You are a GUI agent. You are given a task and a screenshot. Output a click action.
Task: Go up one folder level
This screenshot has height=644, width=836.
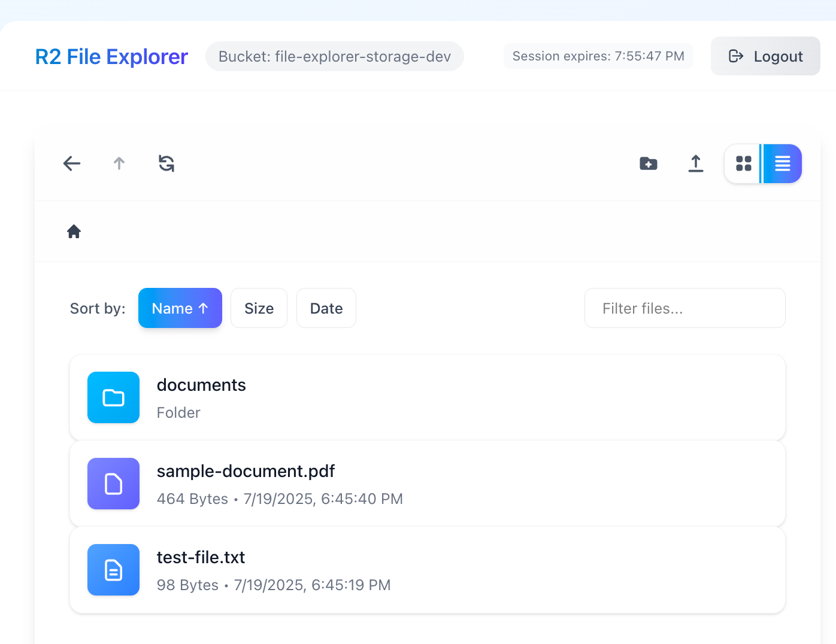coord(119,163)
